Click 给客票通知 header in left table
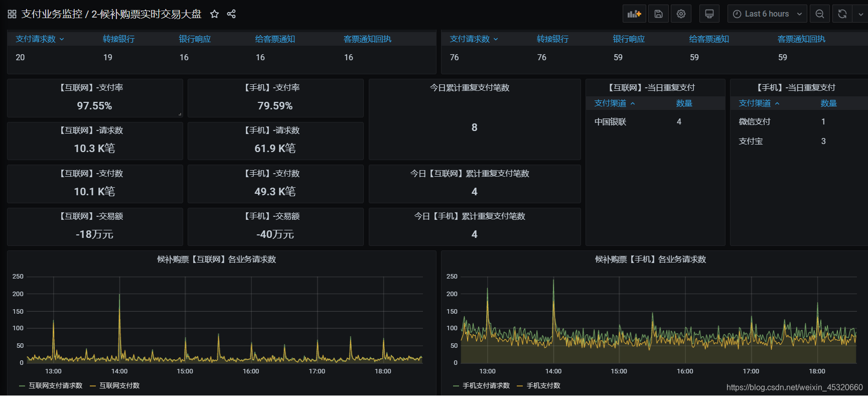 click(x=275, y=39)
